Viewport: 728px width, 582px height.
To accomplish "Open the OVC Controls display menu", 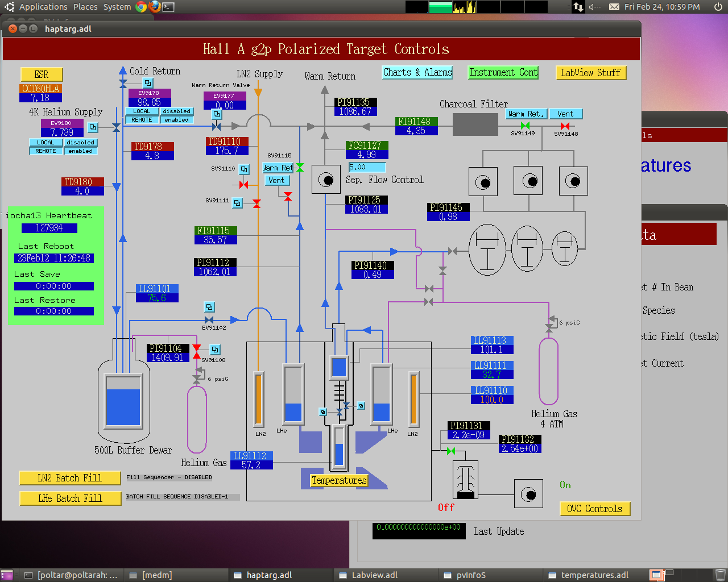I will (x=595, y=509).
